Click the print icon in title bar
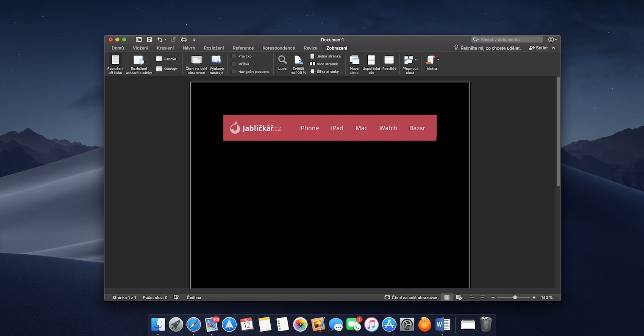 184,39
